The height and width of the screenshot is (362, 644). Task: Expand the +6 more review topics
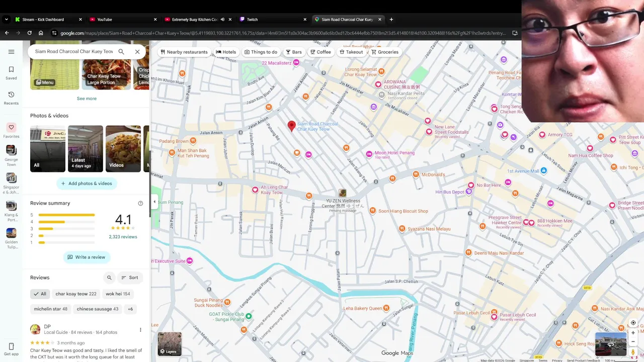click(130, 309)
